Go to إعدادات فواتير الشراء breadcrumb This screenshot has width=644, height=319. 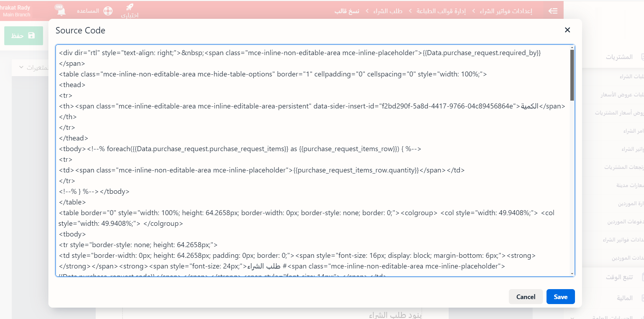(x=506, y=11)
